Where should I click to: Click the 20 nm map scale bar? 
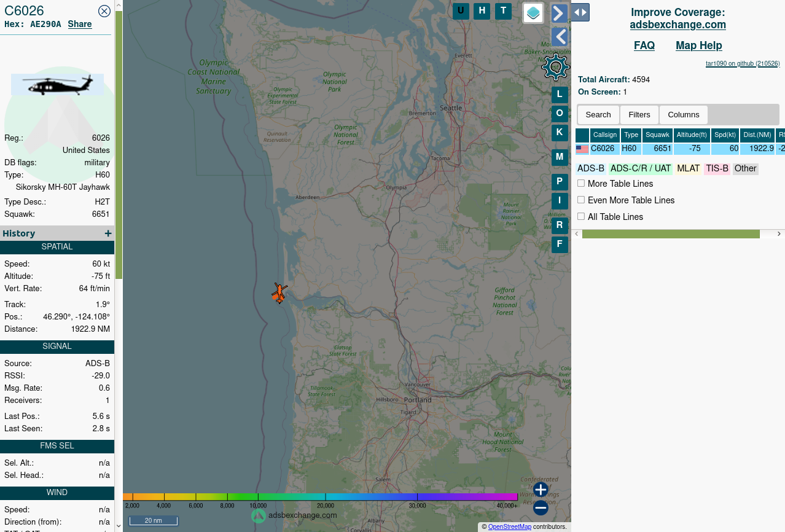click(x=153, y=521)
